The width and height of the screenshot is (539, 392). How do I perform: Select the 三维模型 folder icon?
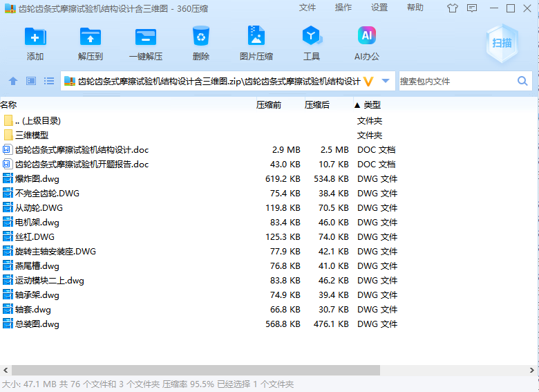click(x=8, y=135)
